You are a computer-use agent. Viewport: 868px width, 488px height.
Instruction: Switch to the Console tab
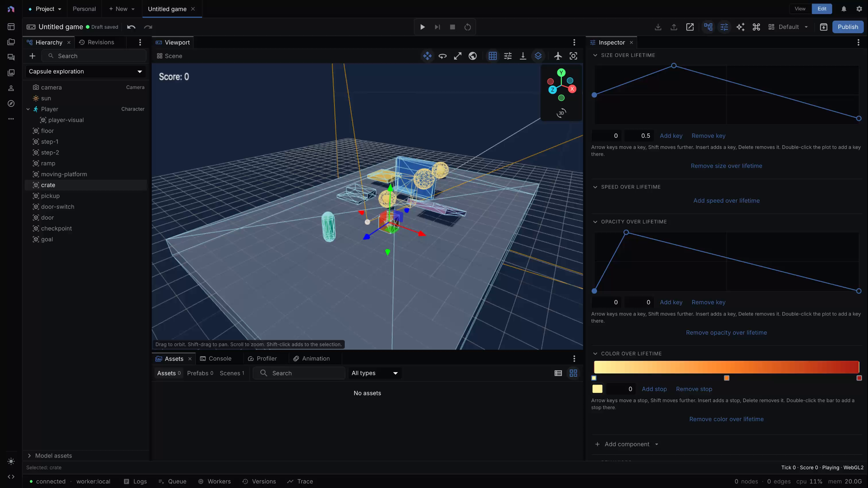tap(216, 359)
